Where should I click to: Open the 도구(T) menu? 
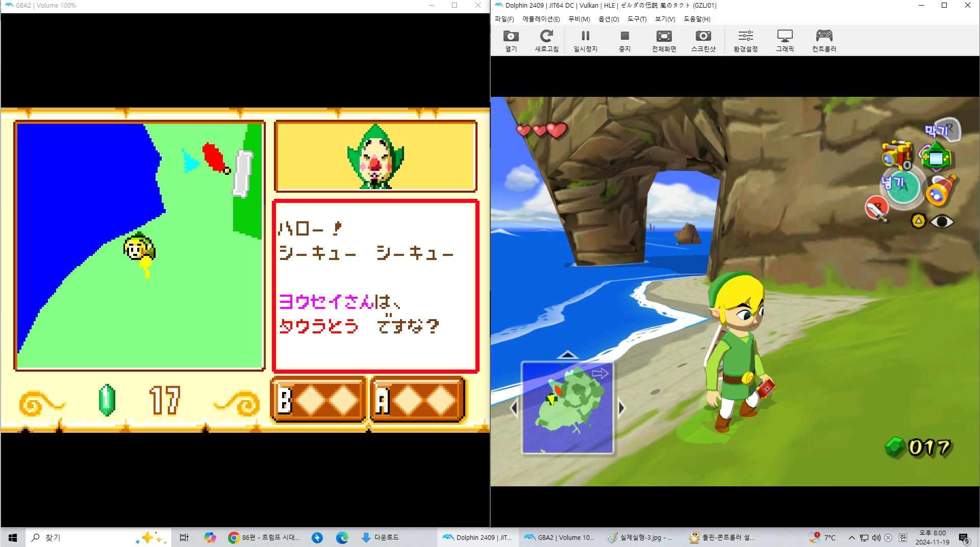[637, 19]
